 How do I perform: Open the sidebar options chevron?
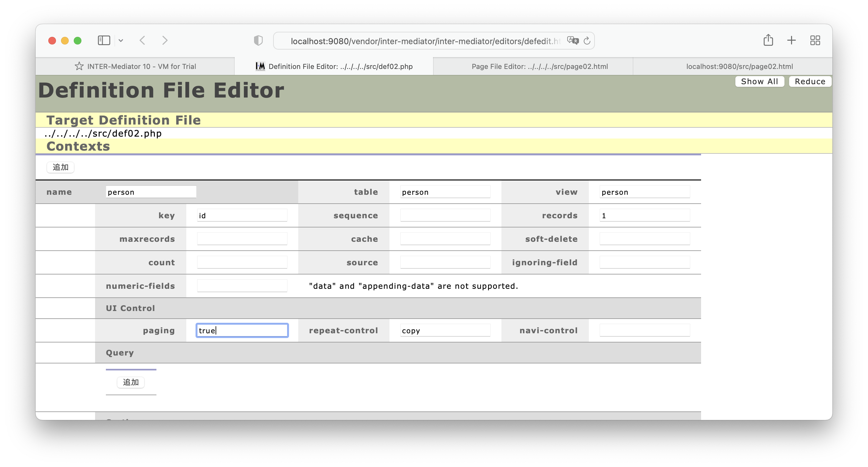pyautogui.click(x=121, y=40)
